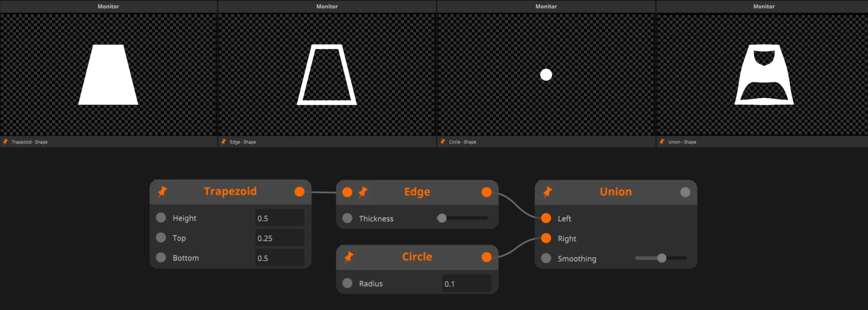This screenshot has height=310, width=868.
Task: Click the Edge Thickness input port
Action: tap(347, 218)
